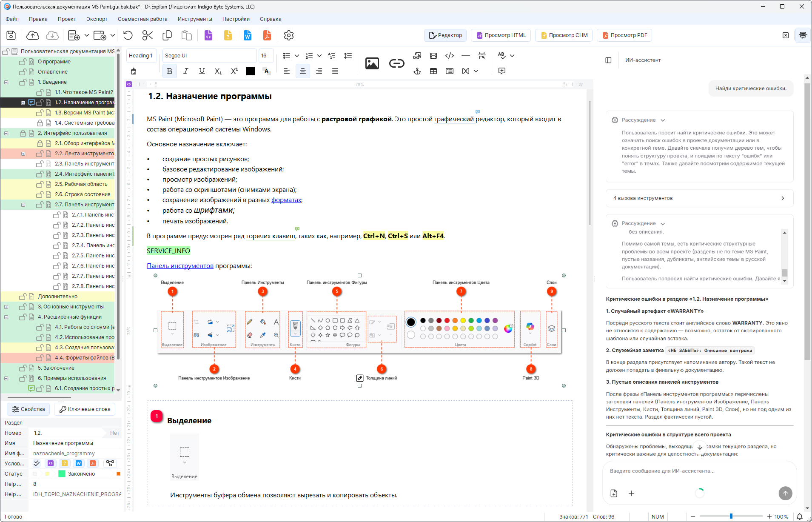Open the Segoe UI font dropdown
The width and height of the screenshot is (812, 522).
click(x=210, y=56)
